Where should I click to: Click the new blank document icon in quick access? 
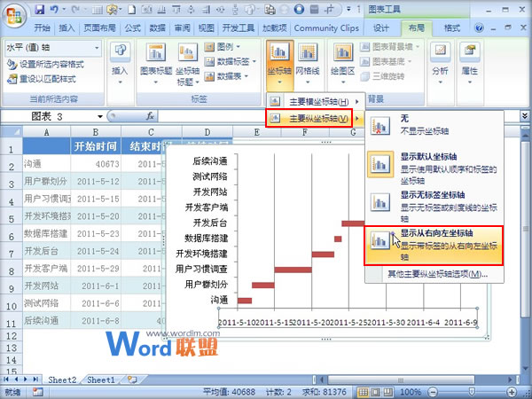[131, 10]
